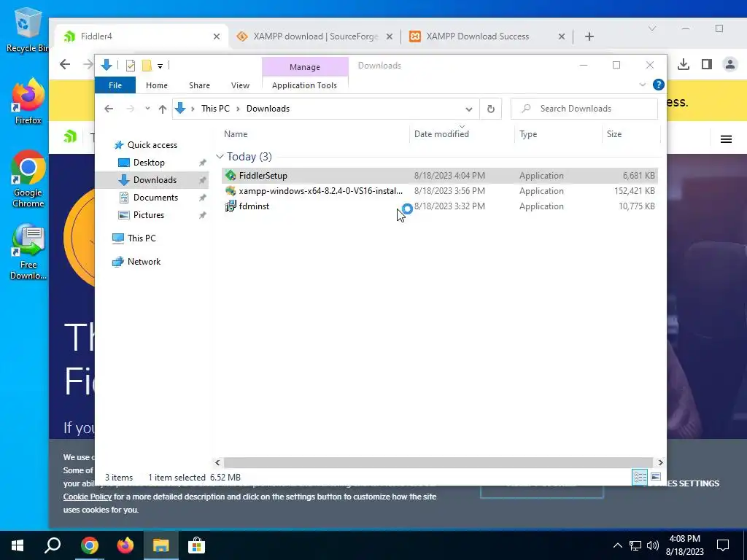Open Explorer Help question mark icon

click(x=659, y=85)
